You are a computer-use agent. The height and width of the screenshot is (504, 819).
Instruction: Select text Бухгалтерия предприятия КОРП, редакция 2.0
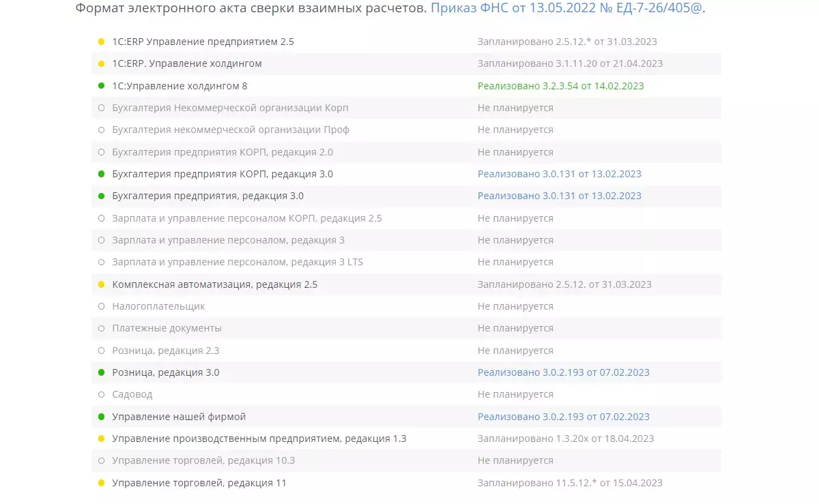(x=222, y=152)
